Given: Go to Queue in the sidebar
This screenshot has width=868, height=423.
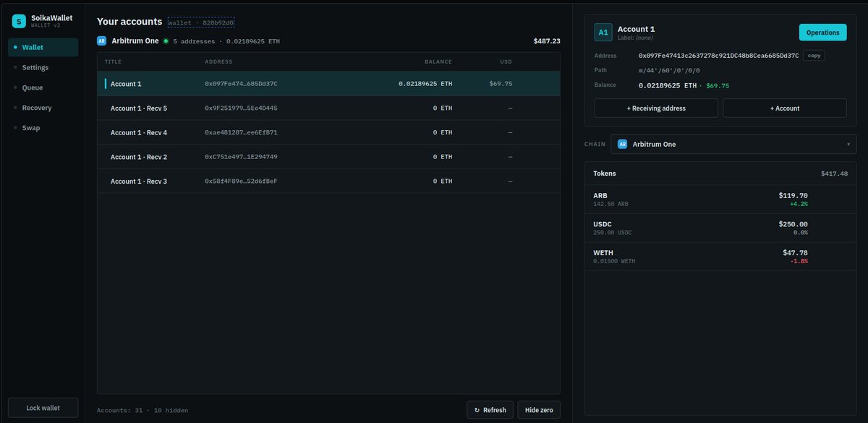Looking at the screenshot, I should pyautogui.click(x=43, y=87).
